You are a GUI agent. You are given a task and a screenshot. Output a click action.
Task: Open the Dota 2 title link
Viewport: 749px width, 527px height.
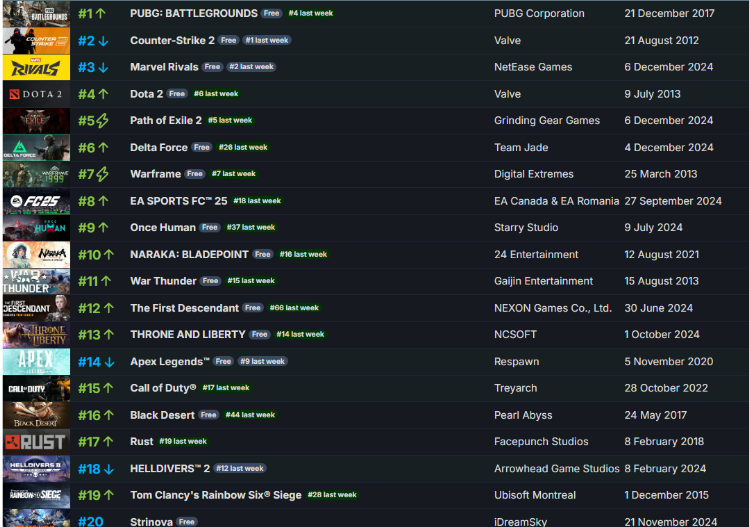tap(147, 94)
